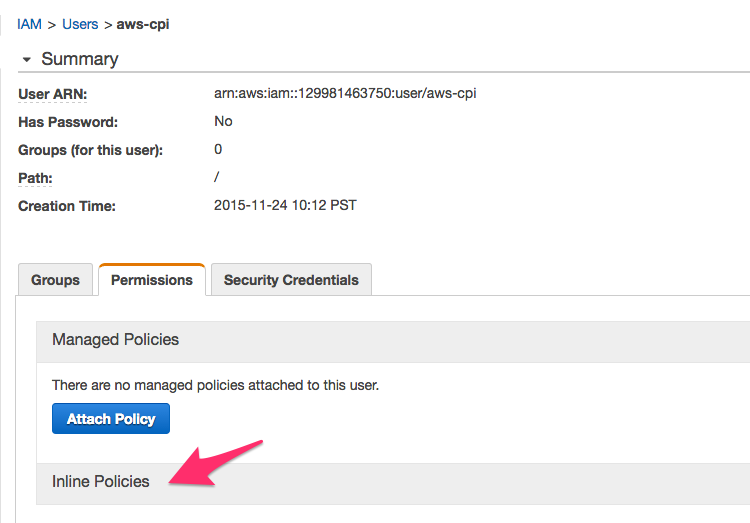Click the Has Password value No
The image size is (750, 523).
[x=223, y=121]
